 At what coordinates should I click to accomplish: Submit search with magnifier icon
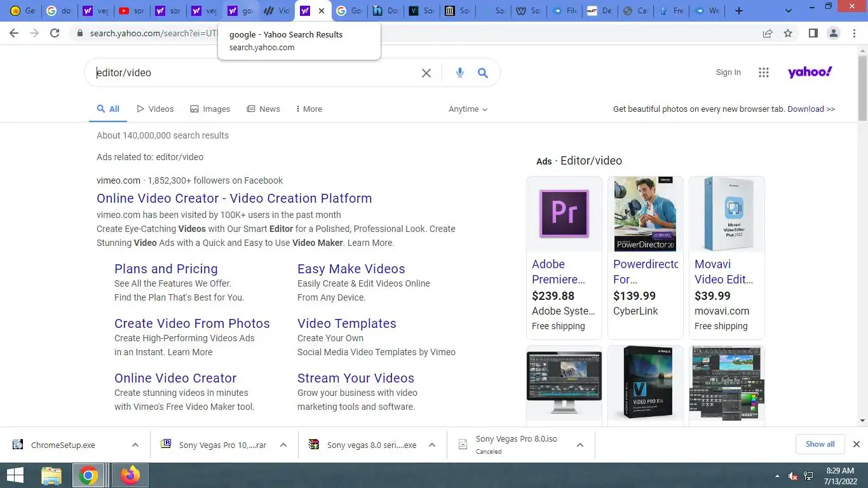tap(483, 73)
